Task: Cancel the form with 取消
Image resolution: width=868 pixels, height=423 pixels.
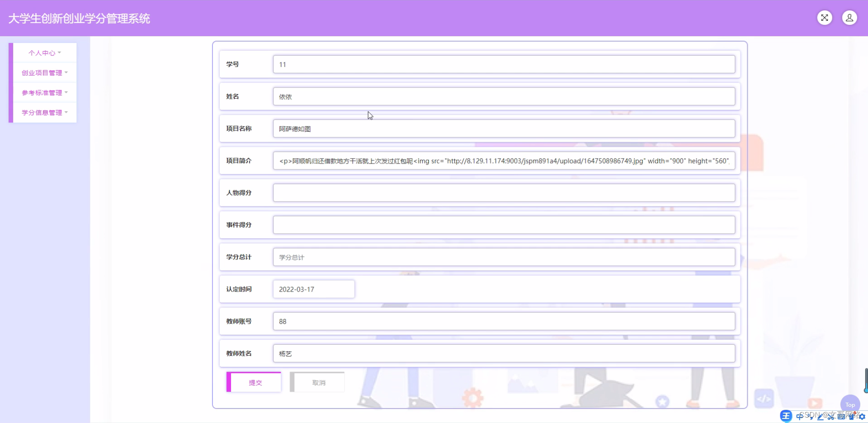Action: click(x=317, y=382)
